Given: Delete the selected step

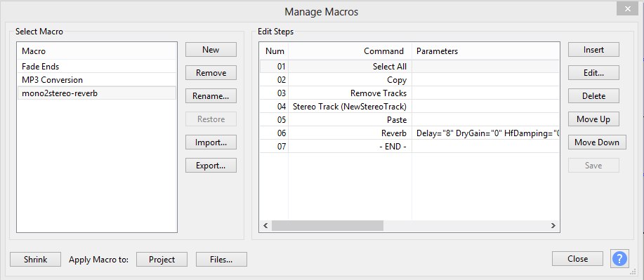Looking at the screenshot, I should coord(593,96).
